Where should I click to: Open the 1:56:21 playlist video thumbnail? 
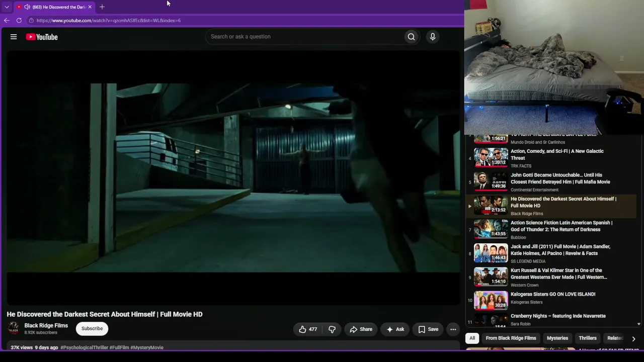pyautogui.click(x=491, y=138)
